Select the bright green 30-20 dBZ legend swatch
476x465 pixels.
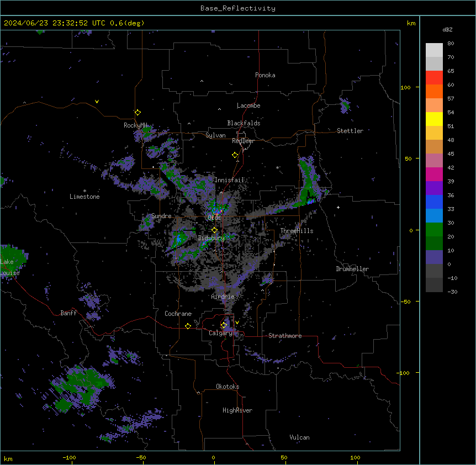click(434, 230)
